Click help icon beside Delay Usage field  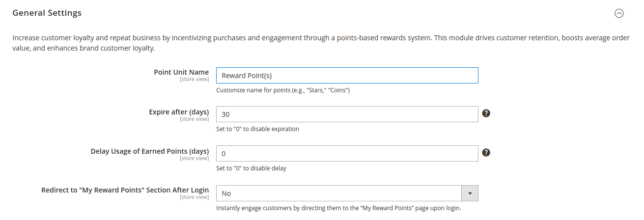tap(486, 153)
